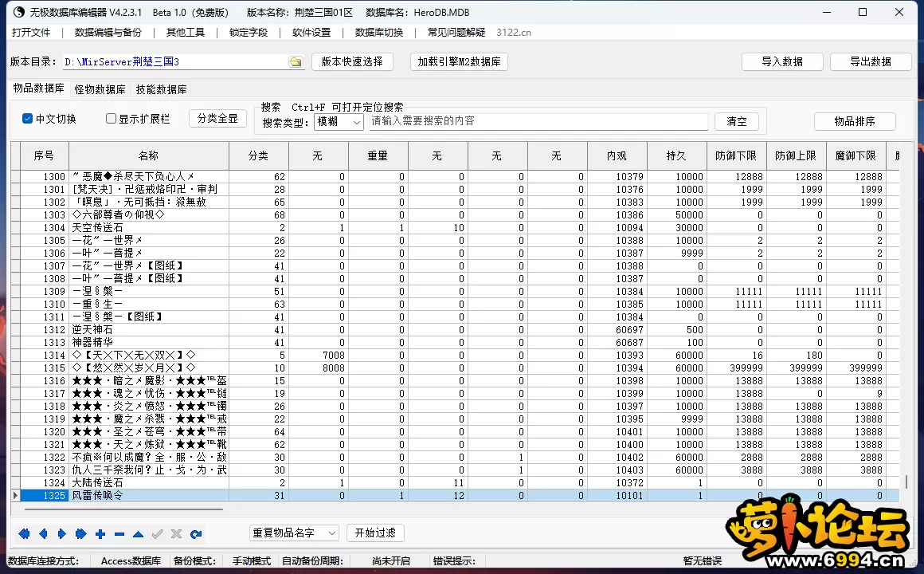Click the 分类全显 button
The width and height of the screenshot is (924, 574).
click(217, 119)
